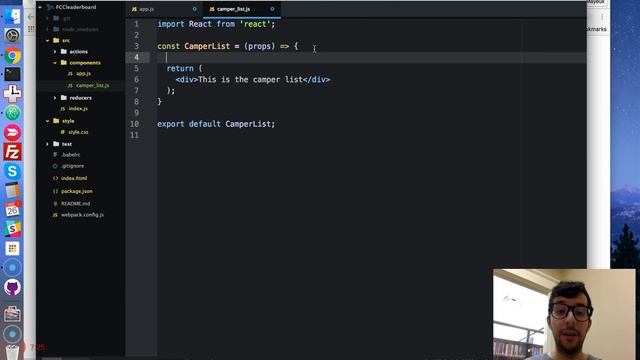The image size is (640, 360).
Task: Click the 'return (' statement on line 5
Action: tap(184, 69)
